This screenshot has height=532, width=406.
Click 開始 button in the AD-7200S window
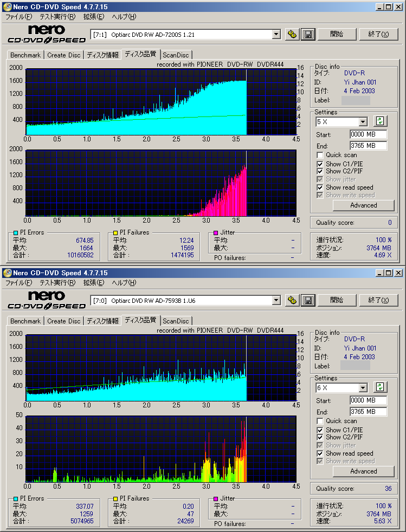point(337,34)
